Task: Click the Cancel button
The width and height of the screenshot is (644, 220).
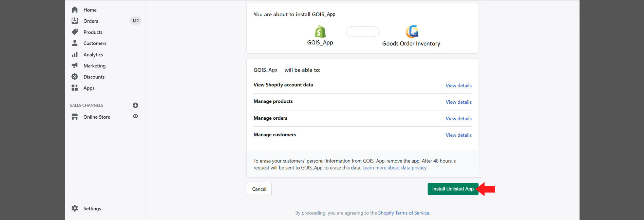Action: (259, 189)
